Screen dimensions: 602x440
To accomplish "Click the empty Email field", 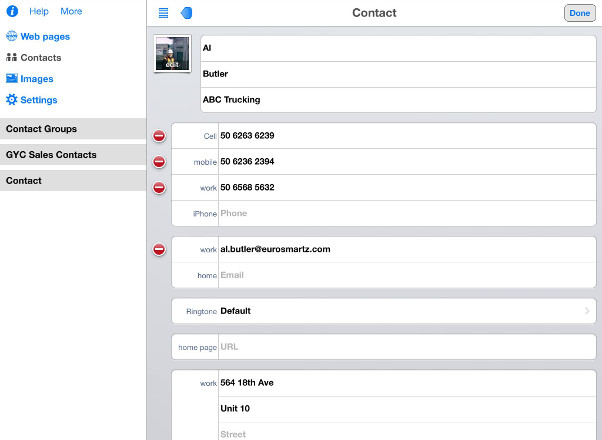I will pos(407,275).
